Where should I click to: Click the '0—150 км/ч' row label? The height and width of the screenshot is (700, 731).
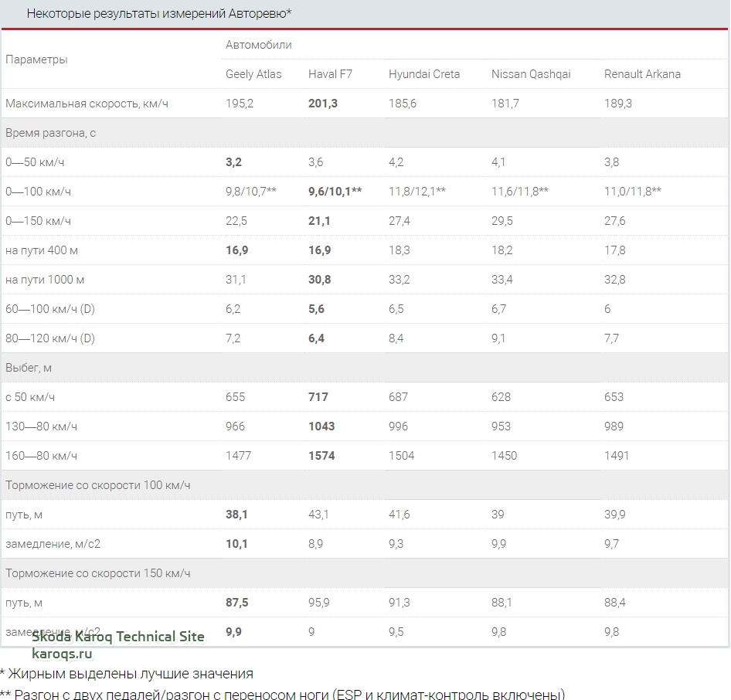(38, 221)
